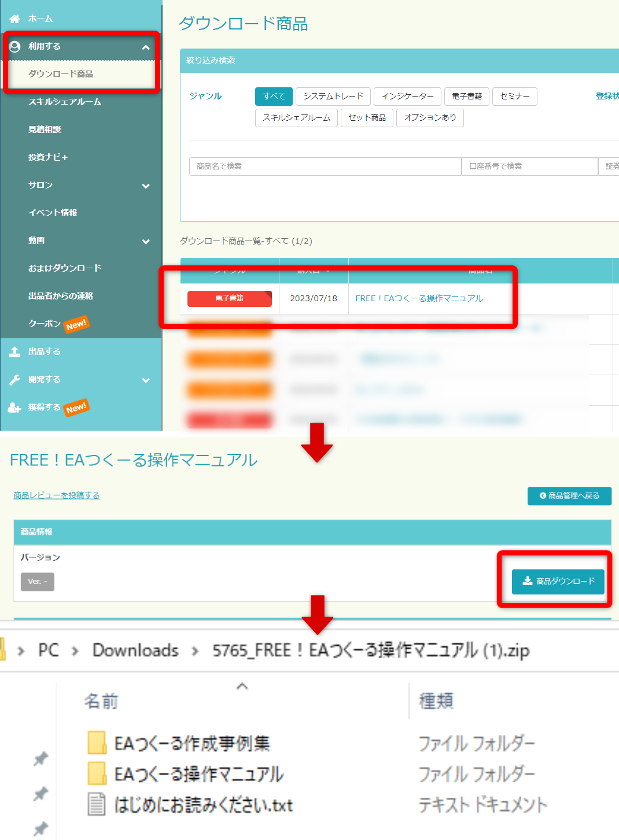Click the upload icon beside 出品する

(x=14, y=351)
